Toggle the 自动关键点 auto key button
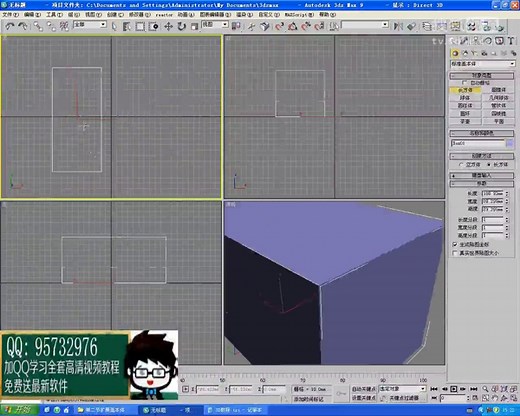This screenshot has width=520, height=416. click(364, 389)
